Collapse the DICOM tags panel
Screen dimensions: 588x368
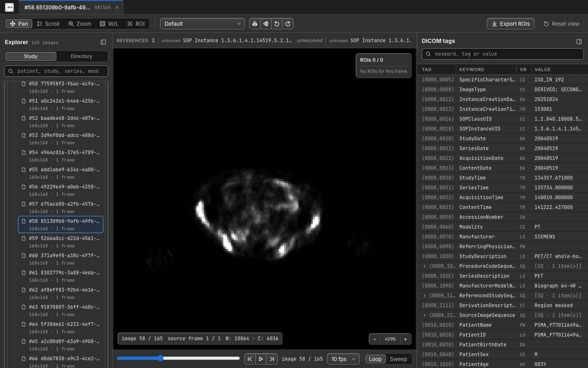coord(579,41)
